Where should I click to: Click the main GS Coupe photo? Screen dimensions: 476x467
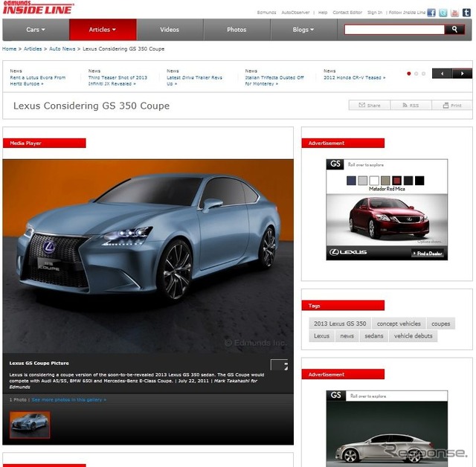[148, 256]
